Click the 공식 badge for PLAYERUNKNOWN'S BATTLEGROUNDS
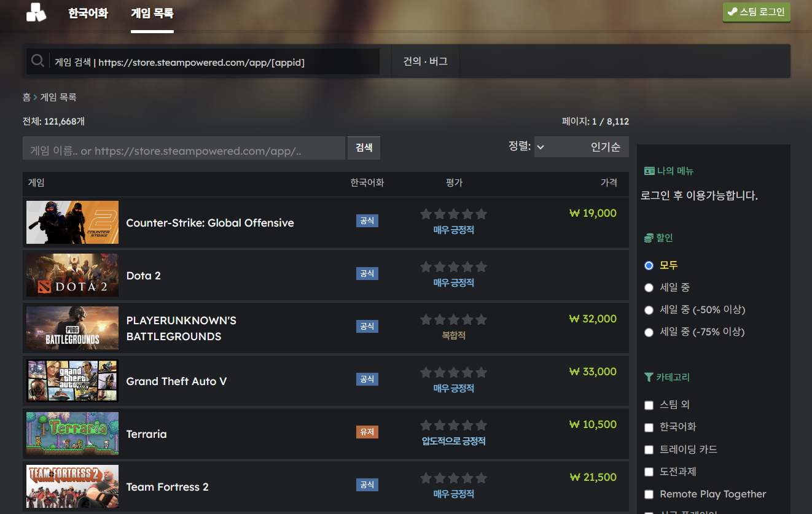The width and height of the screenshot is (812, 514). click(367, 326)
